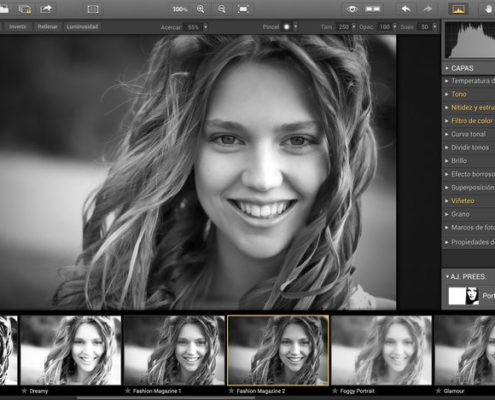The height and width of the screenshot is (400, 495).
Task: Toggle the before/after compare view
Action: tap(373, 9)
